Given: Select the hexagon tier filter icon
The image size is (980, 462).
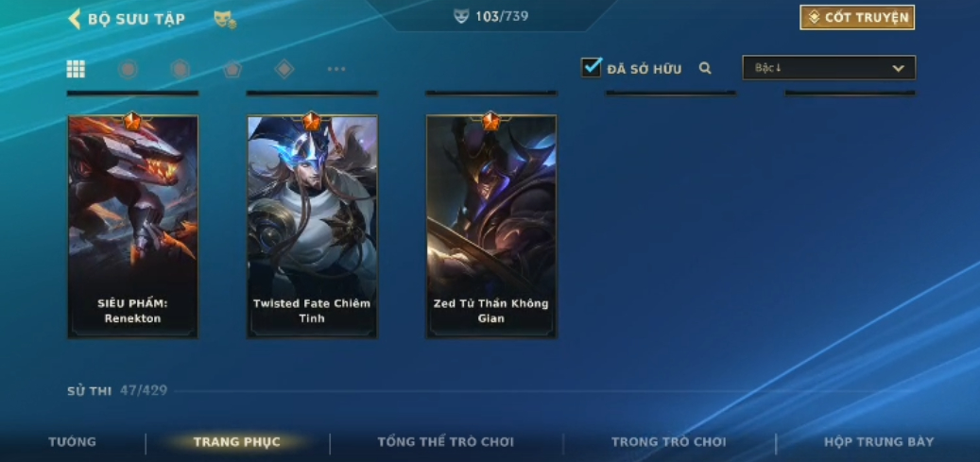Looking at the screenshot, I should tap(181, 69).
